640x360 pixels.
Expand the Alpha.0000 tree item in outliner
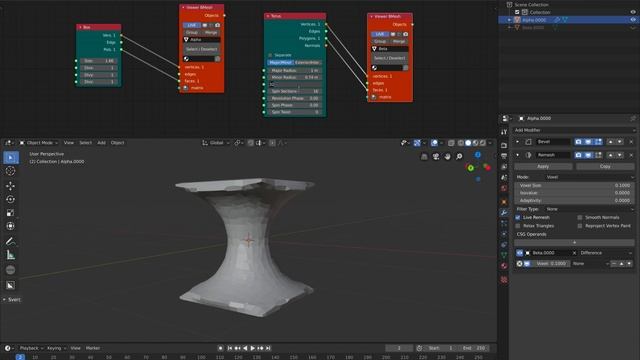tap(509, 20)
